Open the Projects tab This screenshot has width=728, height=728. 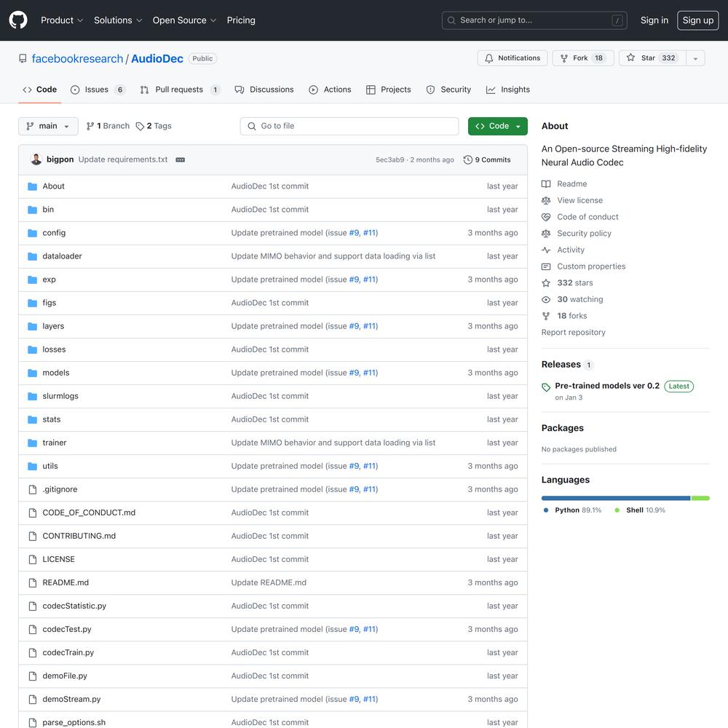pos(389,90)
